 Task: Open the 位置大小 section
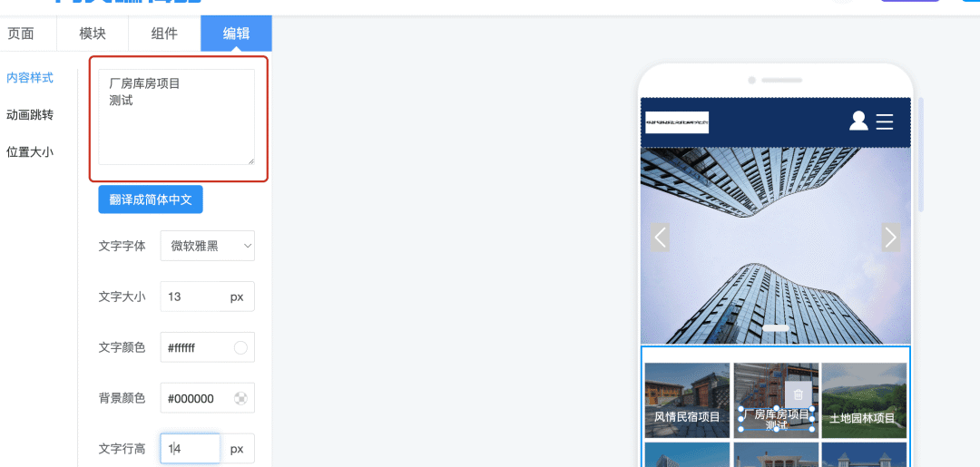(x=30, y=151)
